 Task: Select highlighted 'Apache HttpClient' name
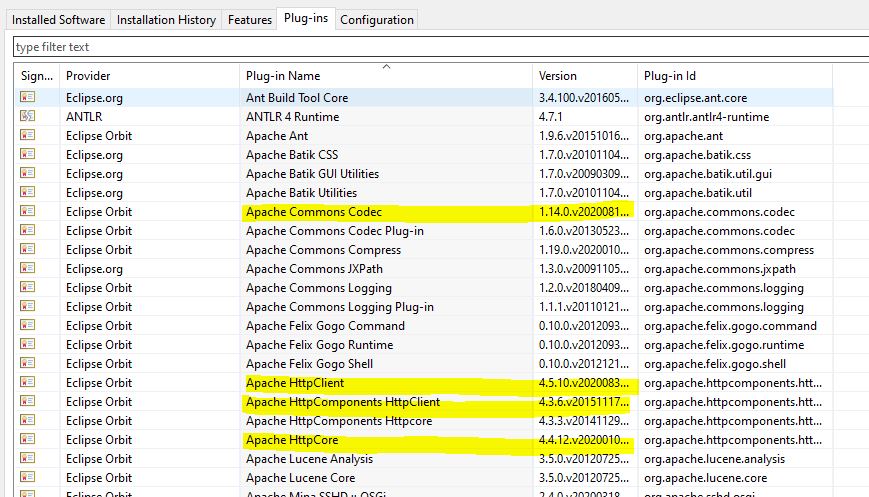295,383
